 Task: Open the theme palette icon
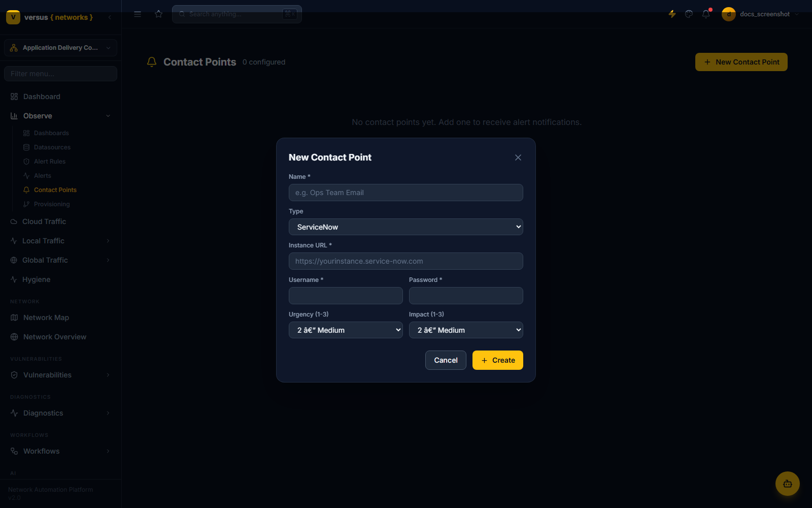point(689,14)
